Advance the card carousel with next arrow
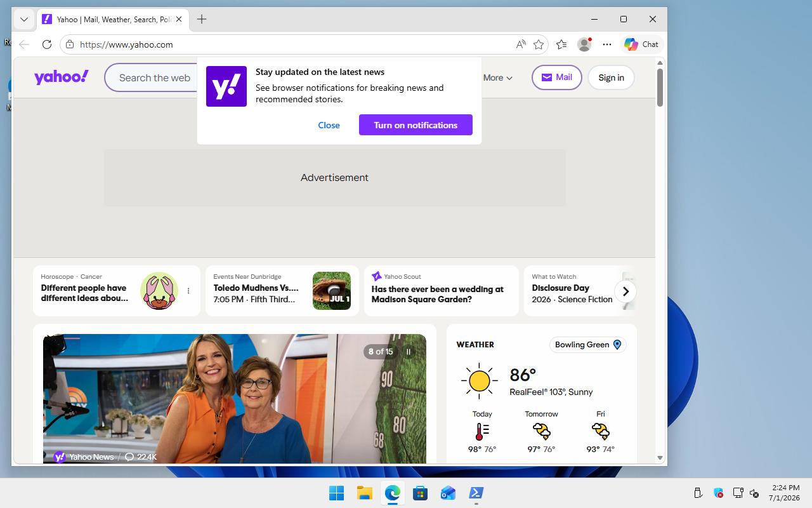Viewport: 812px width, 508px height. tap(625, 291)
